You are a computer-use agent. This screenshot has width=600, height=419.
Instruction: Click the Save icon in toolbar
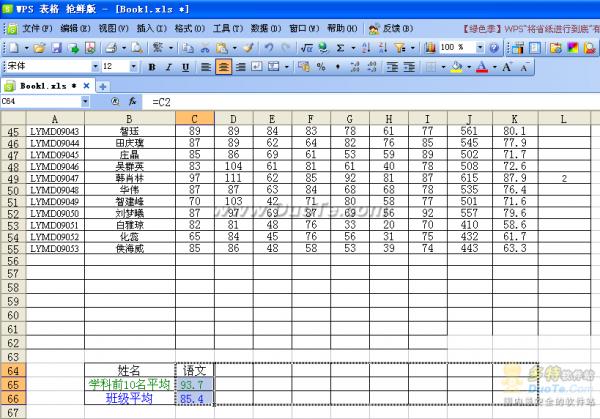(57, 47)
